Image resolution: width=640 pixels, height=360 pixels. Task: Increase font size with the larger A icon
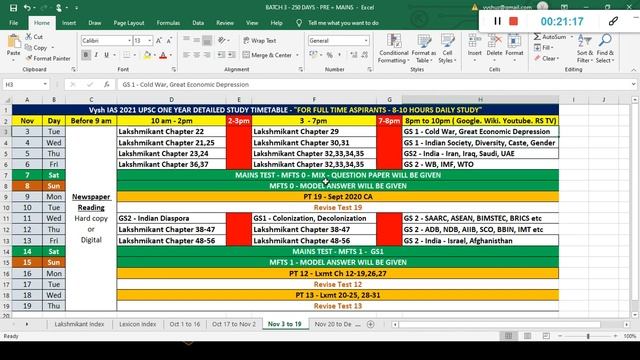coord(159,40)
